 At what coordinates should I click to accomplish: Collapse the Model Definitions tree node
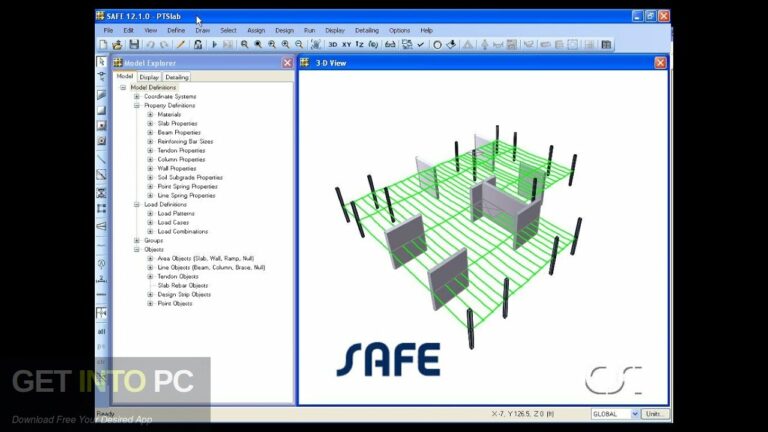point(123,88)
